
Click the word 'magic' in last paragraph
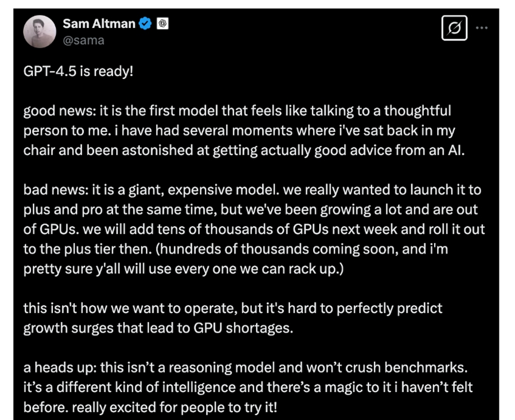[x=344, y=387]
